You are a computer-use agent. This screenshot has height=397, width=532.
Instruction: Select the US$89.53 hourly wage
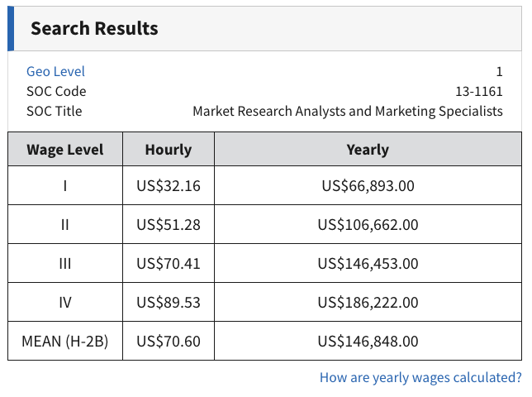[169, 303]
